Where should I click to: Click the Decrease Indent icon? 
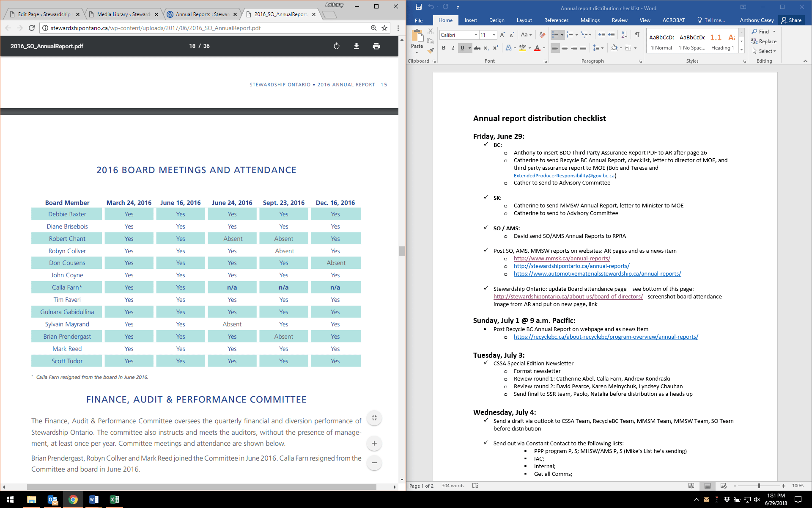pyautogui.click(x=601, y=35)
